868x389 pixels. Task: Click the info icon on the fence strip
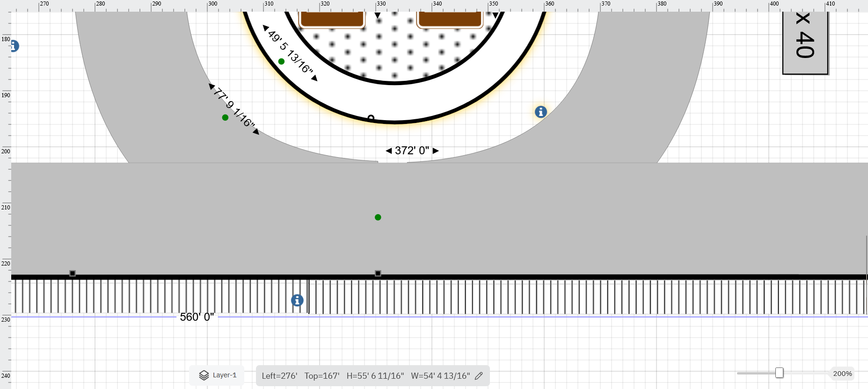pyautogui.click(x=297, y=300)
